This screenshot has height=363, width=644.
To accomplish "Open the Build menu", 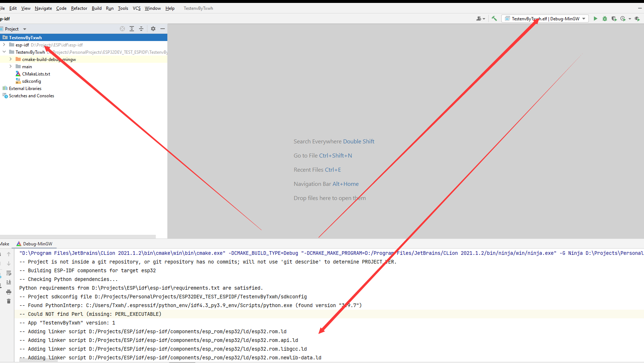I will pyautogui.click(x=97, y=8).
